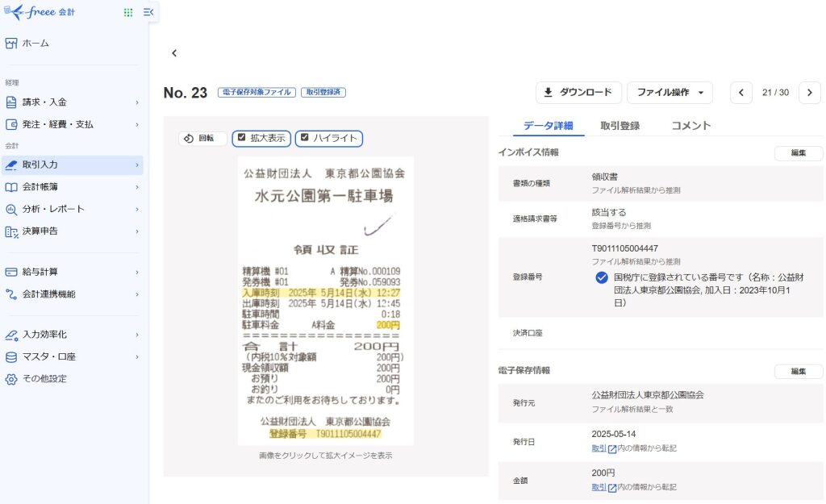The height and width of the screenshot is (504, 826).
Task: Expand the 分析・レポート submenu chevron
Action: (x=137, y=210)
